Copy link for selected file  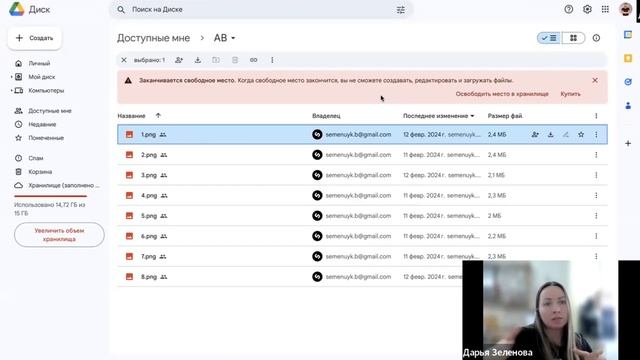[253, 60]
